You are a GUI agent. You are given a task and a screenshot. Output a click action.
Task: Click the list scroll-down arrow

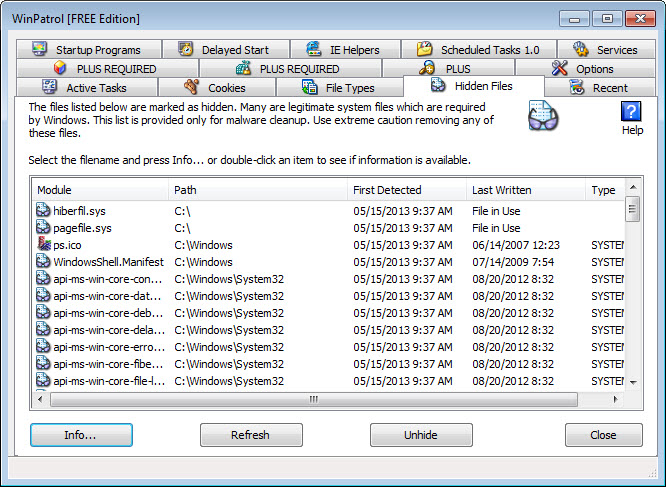[633, 382]
